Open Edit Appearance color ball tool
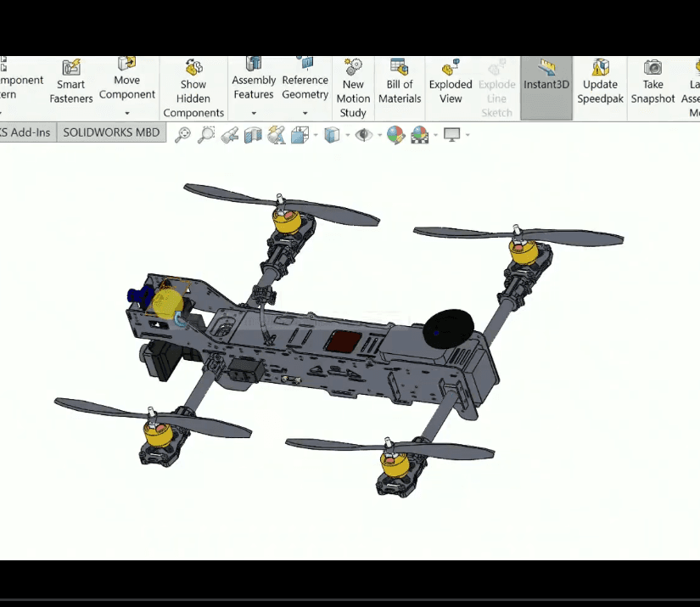Screen dimensions: 700x607 pos(395,135)
